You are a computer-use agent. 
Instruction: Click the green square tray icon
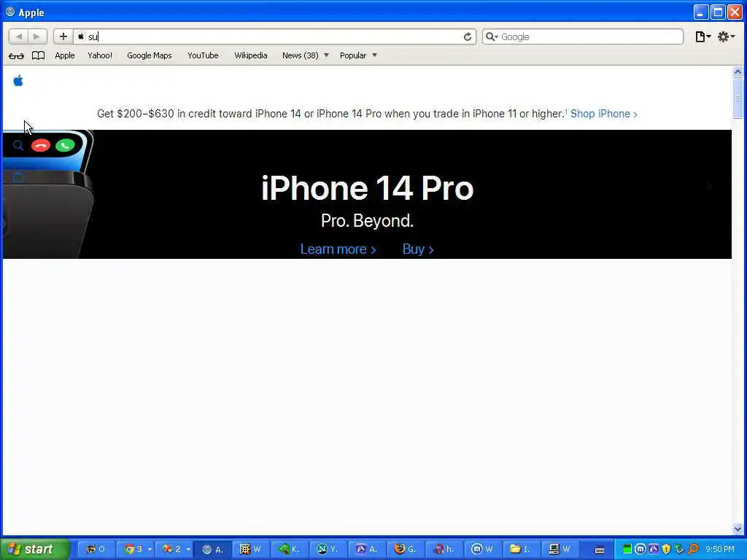[x=627, y=549]
